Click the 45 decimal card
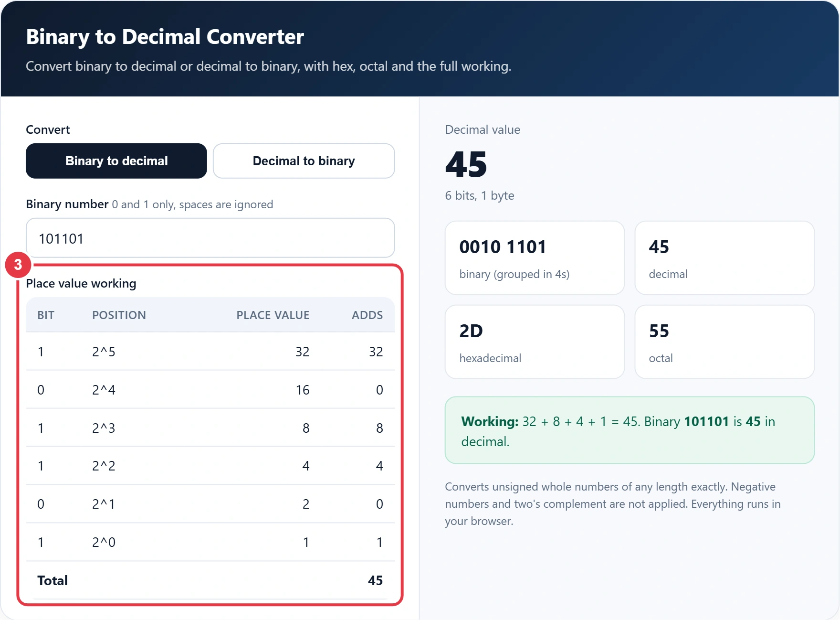Image resolution: width=840 pixels, height=620 pixels. (724, 258)
